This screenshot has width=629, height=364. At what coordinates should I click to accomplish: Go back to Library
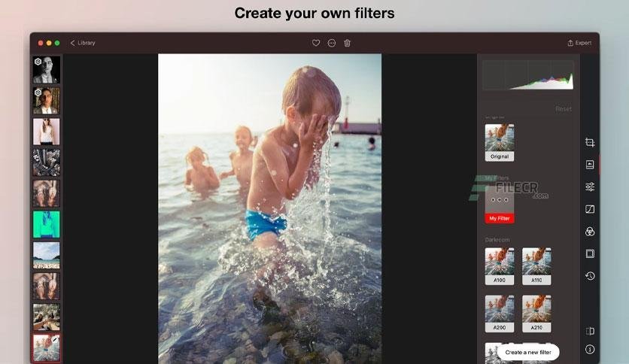coord(83,43)
